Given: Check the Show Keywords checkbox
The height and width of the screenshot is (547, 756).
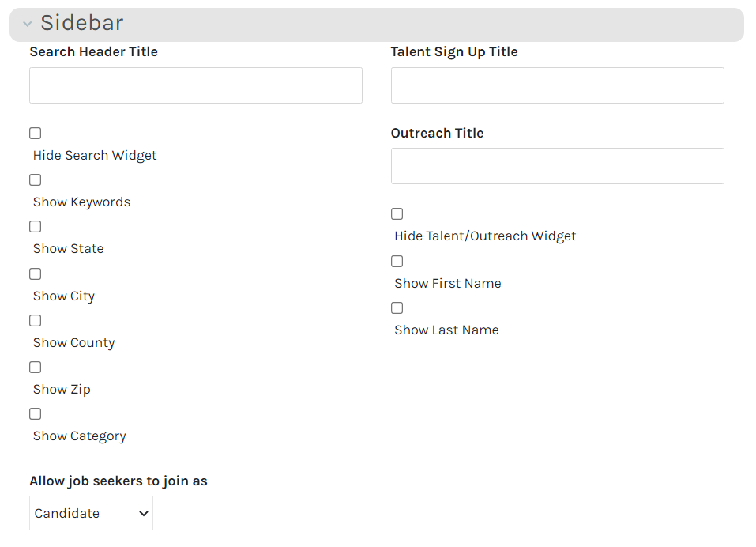Looking at the screenshot, I should click(x=36, y=180).
